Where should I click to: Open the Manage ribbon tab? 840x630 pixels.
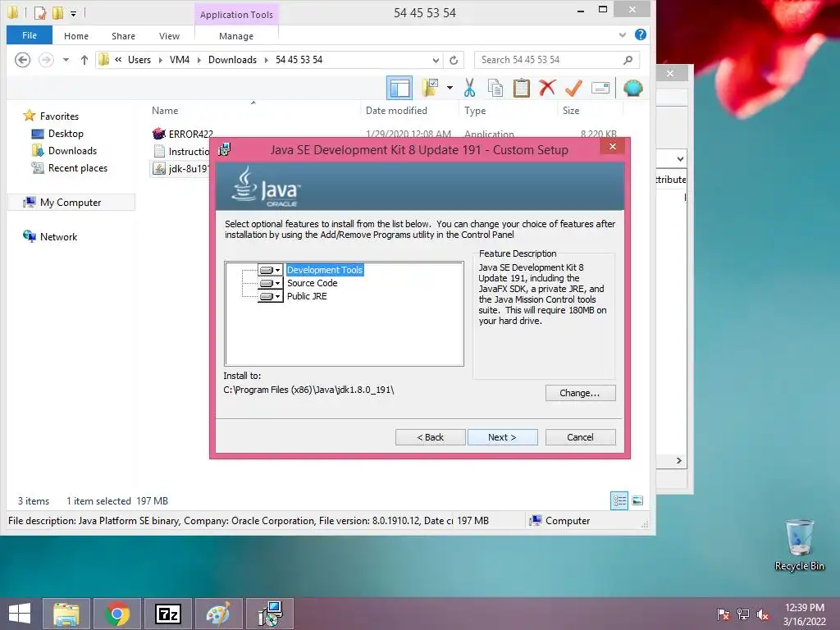click(x=236, y=36)
